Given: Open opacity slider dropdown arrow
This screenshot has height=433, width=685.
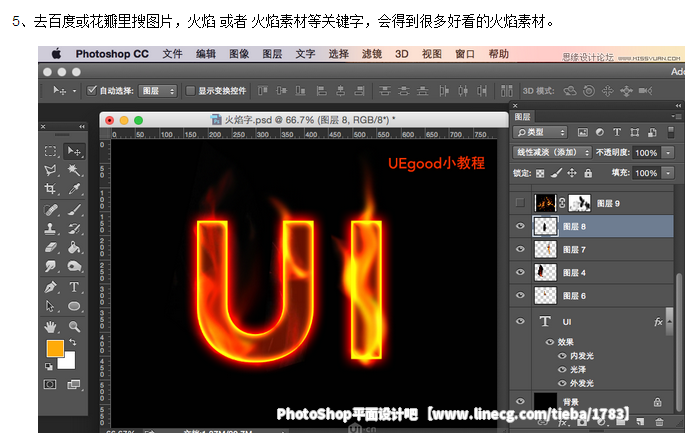Looking at the screenshot, I should pyautogui.click(x=668, y=152).
